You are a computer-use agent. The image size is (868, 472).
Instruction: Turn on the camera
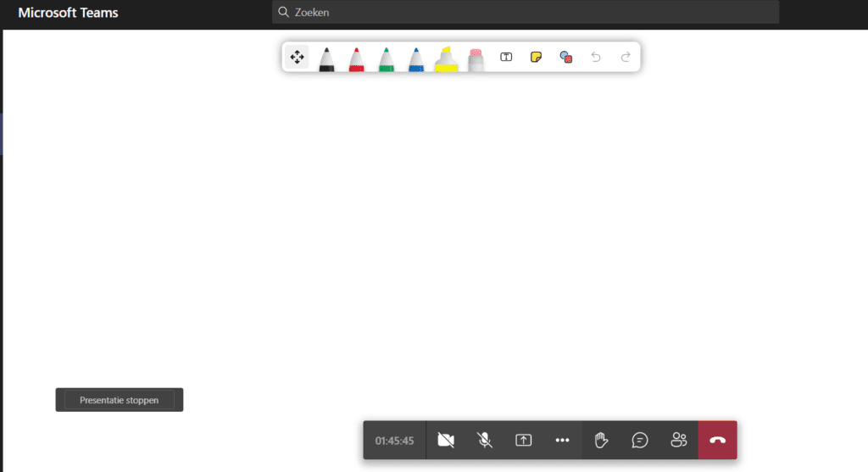pos(446,440)
